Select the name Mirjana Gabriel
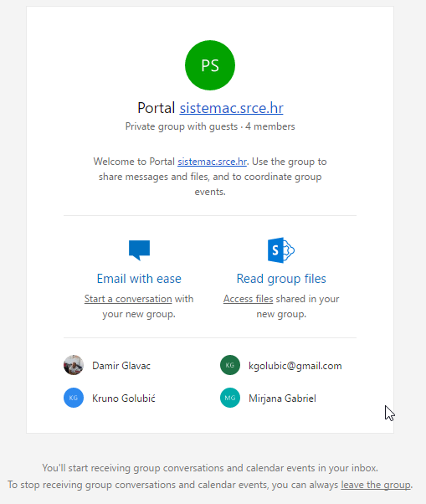 click(282, 399)
